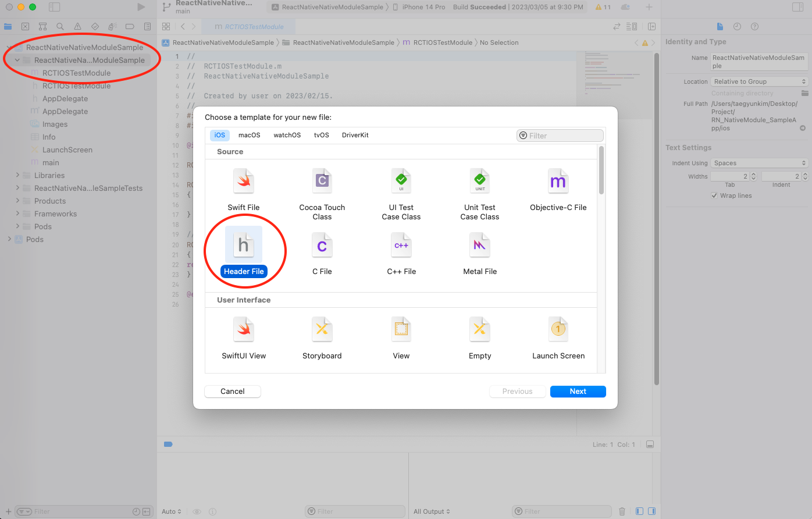This screenshot has height=519, width=812.
Task: Select the Header File template
Action: click(x=244, y=253)
